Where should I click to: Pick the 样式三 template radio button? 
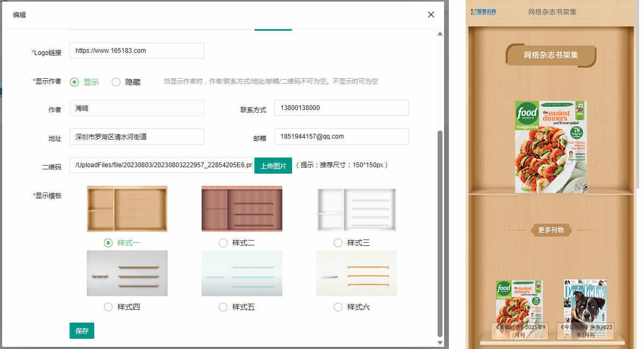(338, 243)
